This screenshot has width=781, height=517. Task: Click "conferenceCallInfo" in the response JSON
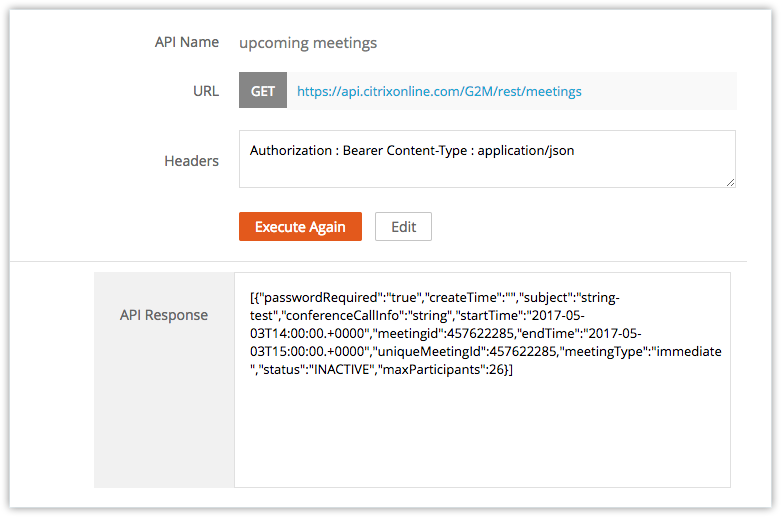[x=343, y=316]
